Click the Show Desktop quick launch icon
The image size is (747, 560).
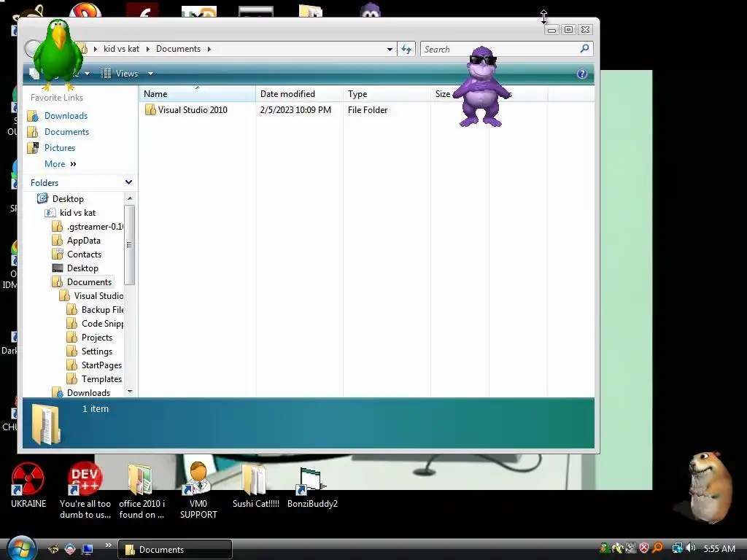click(88, 550)
